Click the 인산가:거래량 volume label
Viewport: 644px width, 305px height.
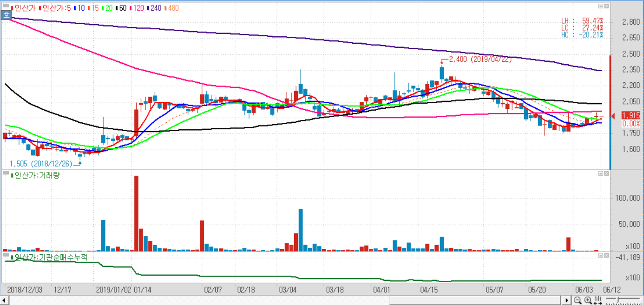(36, 175)
